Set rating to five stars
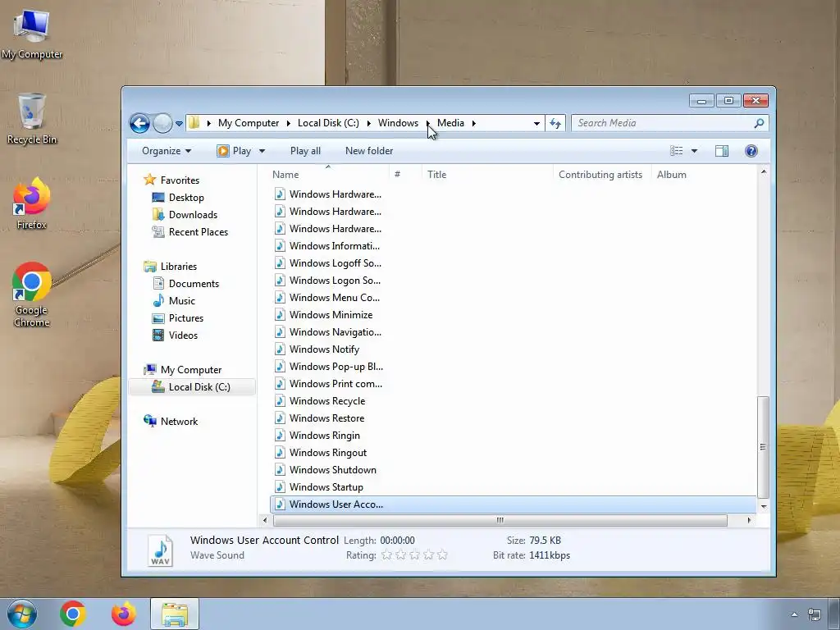 tap(442, 555)
